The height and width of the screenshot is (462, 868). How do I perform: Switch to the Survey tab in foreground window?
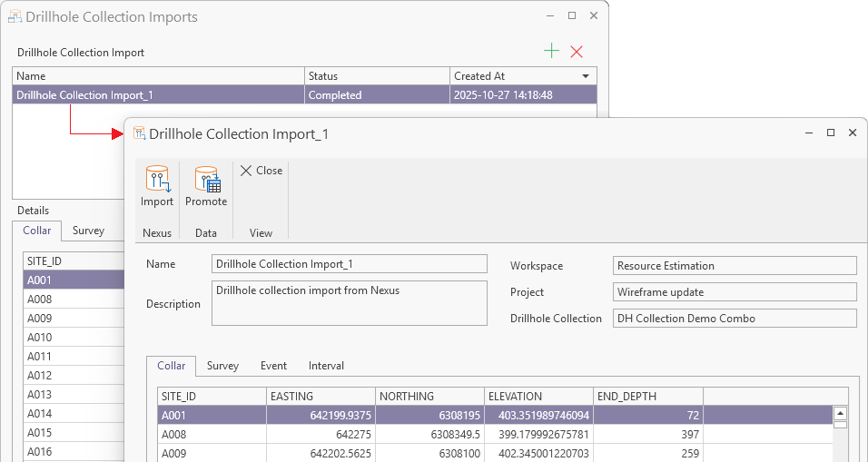click(x=222, y=366)
